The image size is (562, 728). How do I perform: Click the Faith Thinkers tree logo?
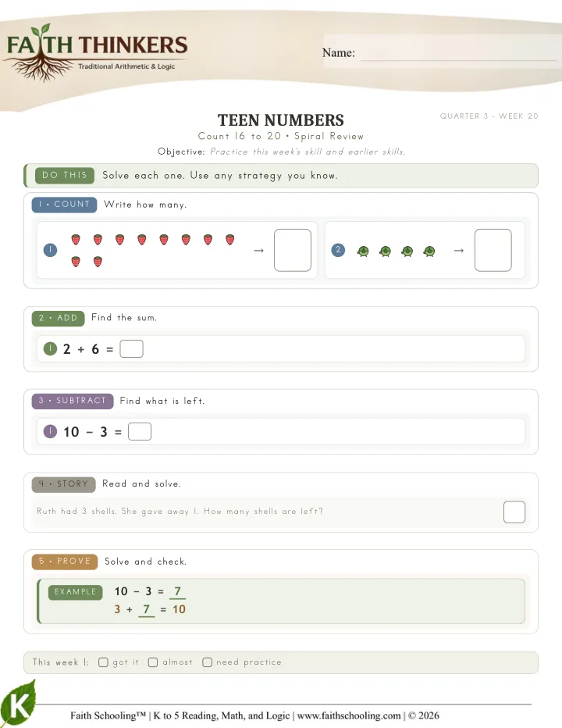(x=95, y=52)
